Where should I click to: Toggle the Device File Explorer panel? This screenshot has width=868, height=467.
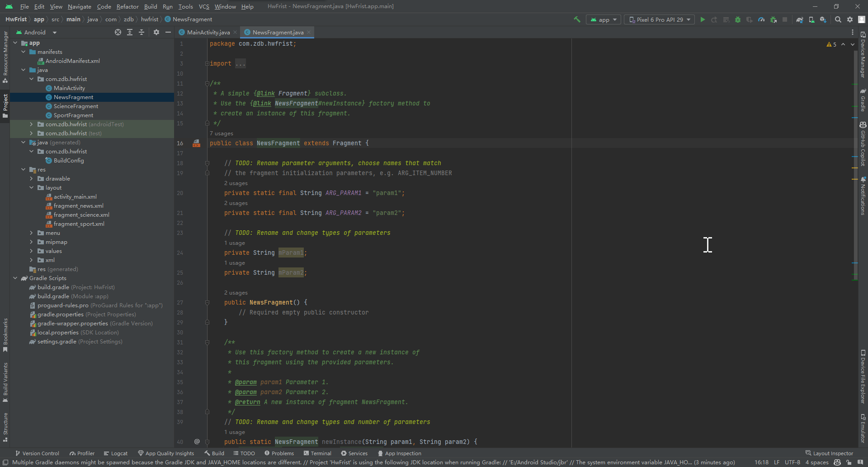tap(863, 376)
